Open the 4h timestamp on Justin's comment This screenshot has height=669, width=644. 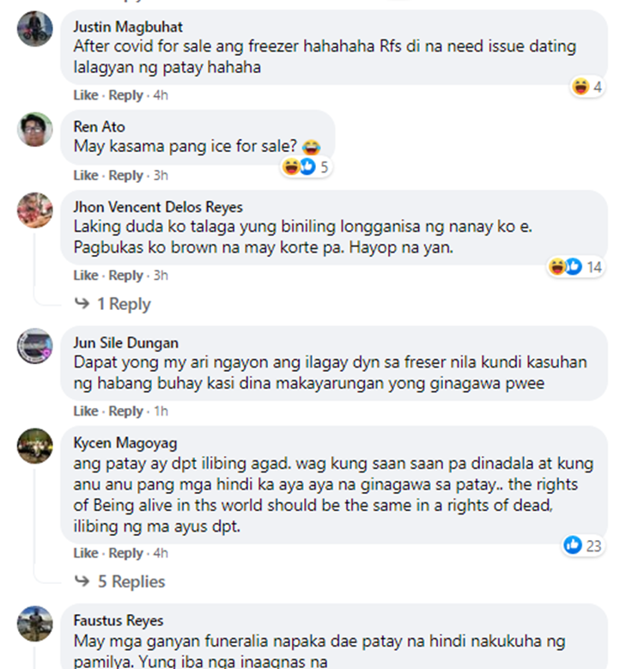(x=161, y=94)
